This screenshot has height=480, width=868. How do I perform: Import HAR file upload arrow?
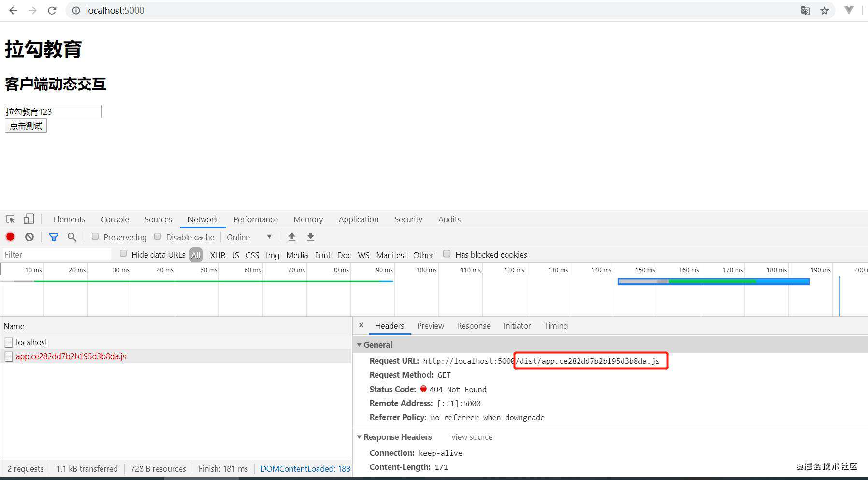coord(292,237)
